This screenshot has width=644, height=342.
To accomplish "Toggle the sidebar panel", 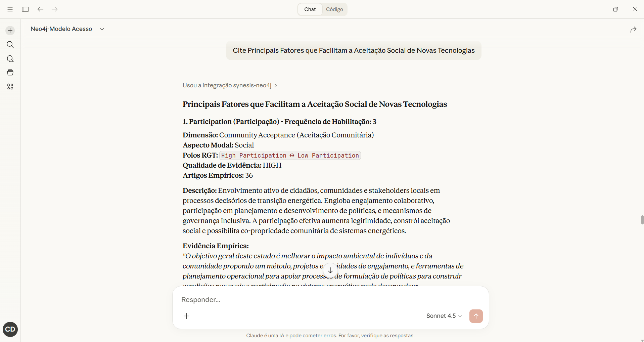I will click(x=25, y=9).
